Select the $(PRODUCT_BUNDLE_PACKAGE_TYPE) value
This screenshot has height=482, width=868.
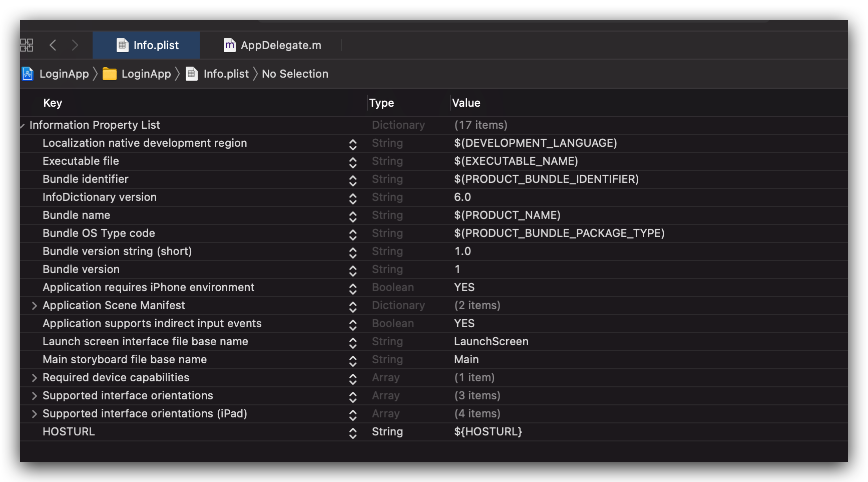[x=559, y=233]
